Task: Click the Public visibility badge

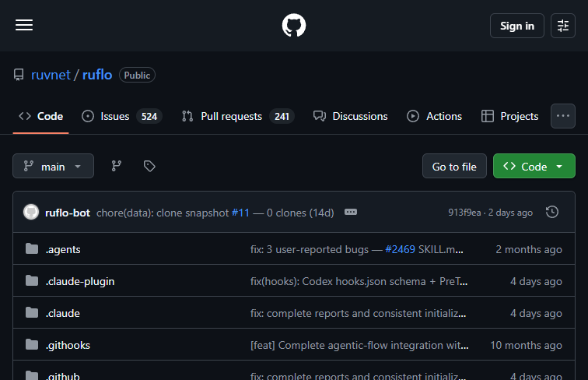Action: coord(137,75)
